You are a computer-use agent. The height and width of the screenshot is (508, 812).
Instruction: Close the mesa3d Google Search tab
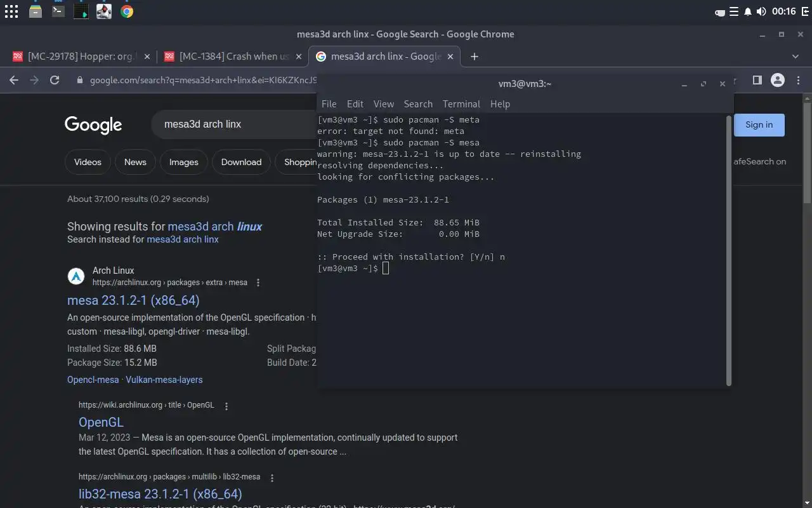pyautogui.click(x=451, y=57)
